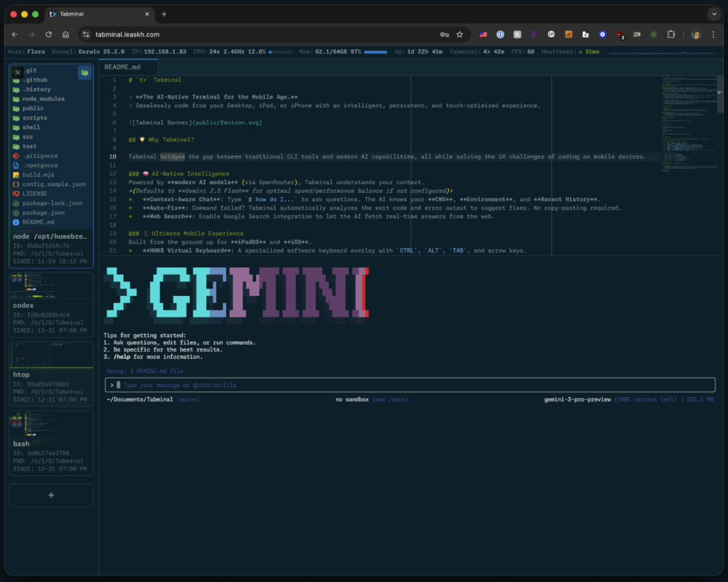This screenshot has height=582, width=728.
Task: Go to the browser home page
Action: (65, 34)
